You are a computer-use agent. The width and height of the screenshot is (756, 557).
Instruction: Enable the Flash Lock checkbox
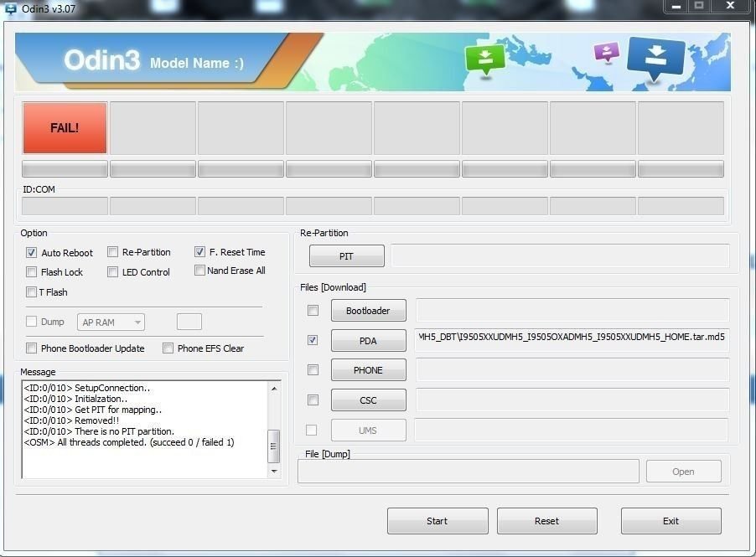[31, 272]
